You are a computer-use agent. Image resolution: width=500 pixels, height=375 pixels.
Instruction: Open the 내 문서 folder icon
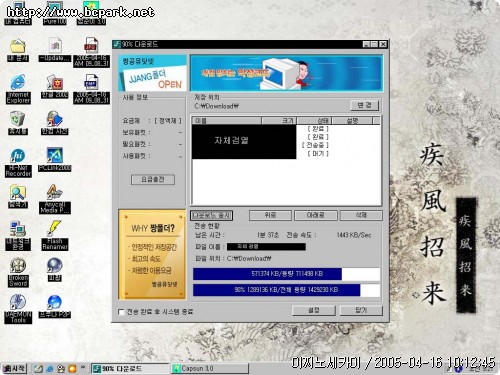[18, 50]
